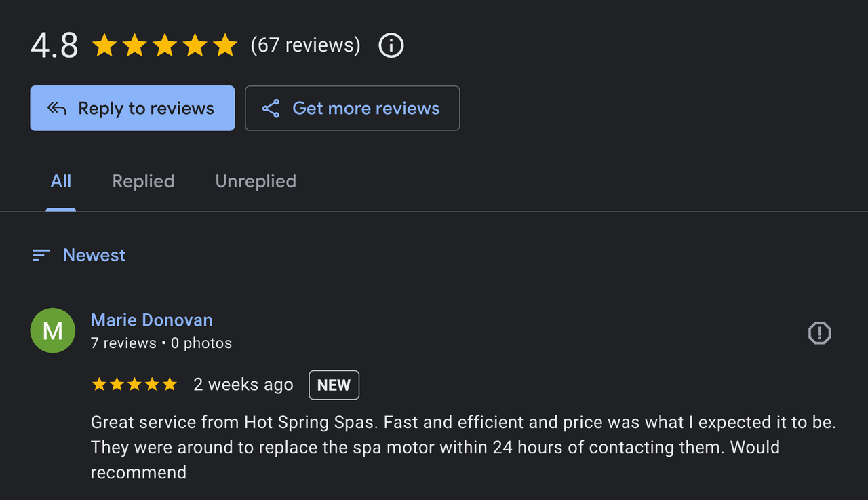868x500 pixels.
Task: Click the NEW badge on the review
Action: coord(334,385)
